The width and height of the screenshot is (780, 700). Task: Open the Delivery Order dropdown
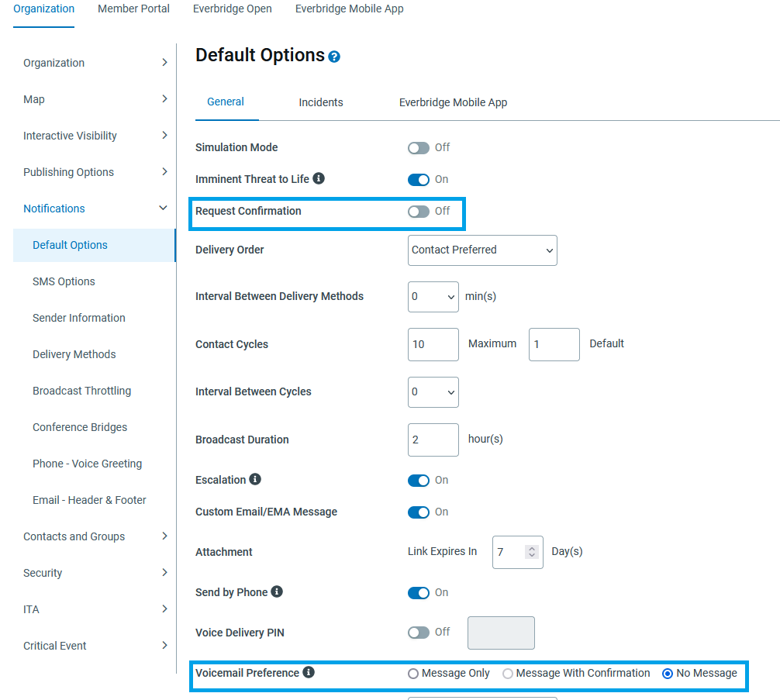tap(482, 250)
